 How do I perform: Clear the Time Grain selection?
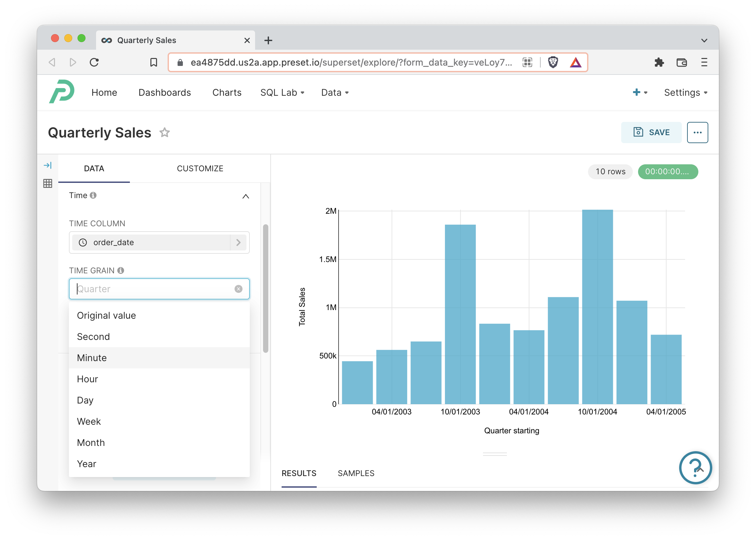[239, 289]
